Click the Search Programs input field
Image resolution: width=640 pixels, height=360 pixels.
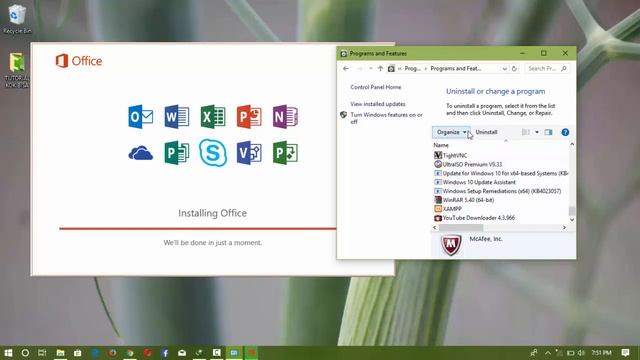[x=547, y=69]
